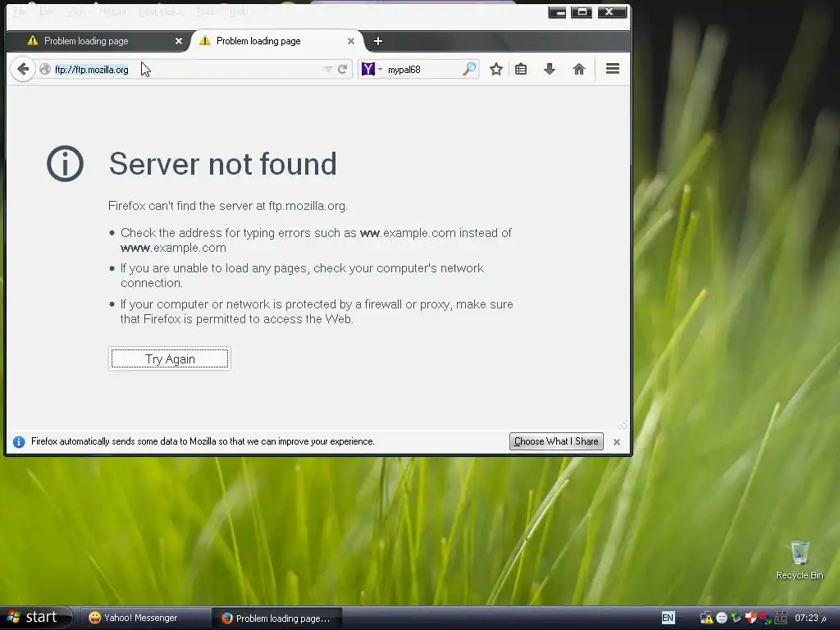Minimize the Firefox window
The height and width of the screenshot is (630, 840).
coord(557,11)
